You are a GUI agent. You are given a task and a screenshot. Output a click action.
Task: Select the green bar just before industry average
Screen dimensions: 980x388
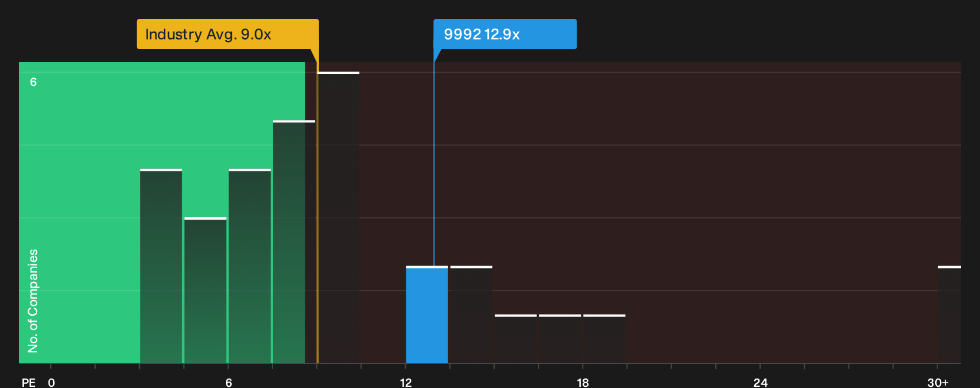tap(294, 242)
